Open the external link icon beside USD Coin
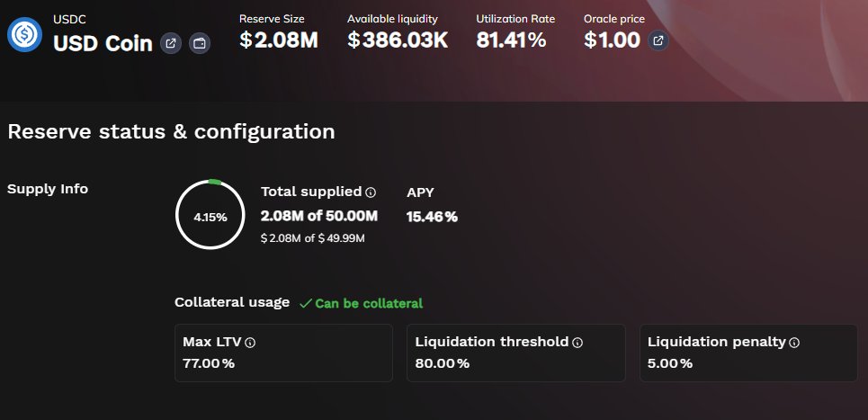Viewport: 868px width, 420px height. pos(171,43)
